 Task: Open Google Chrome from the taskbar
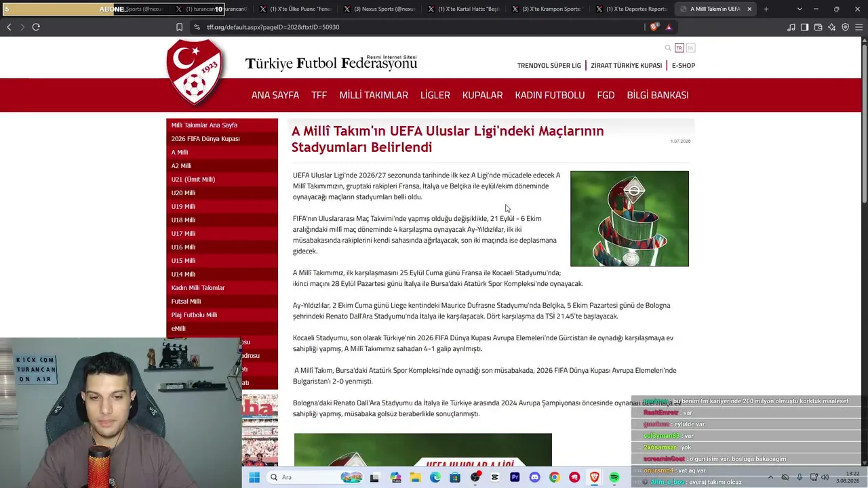[555, 477]
